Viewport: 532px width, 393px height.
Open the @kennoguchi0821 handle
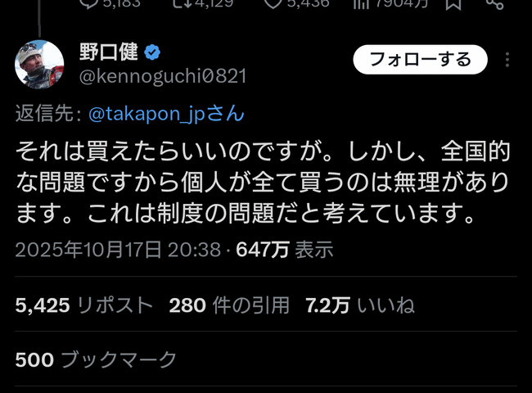click(x=163, y=76)
